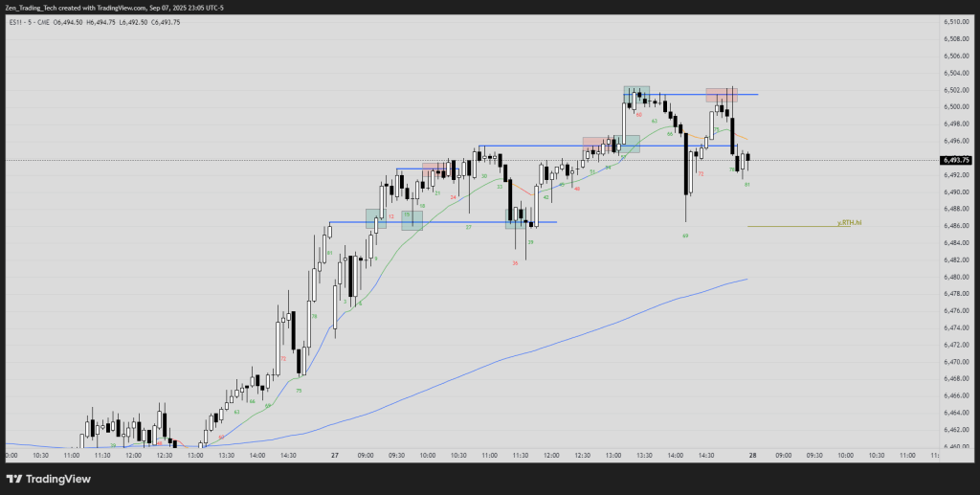Click the green bar count number 69
The height and width of the screenshot is (495, 980).
[686, 235]
